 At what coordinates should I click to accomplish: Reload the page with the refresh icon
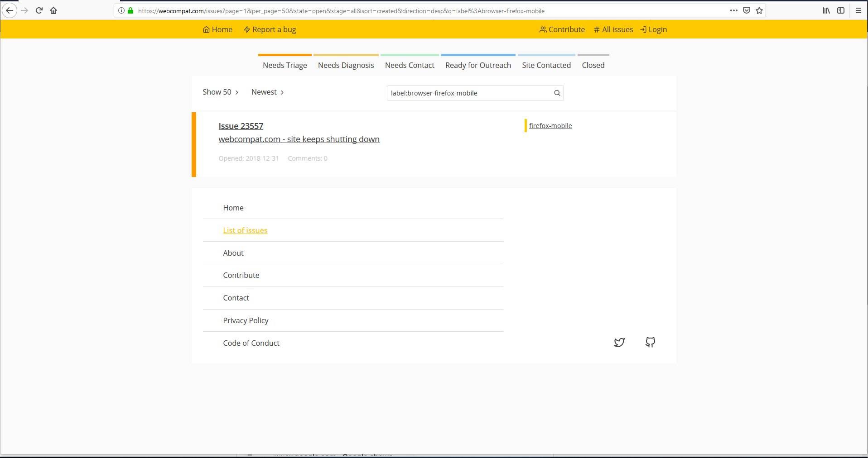(x=39, y=10)
